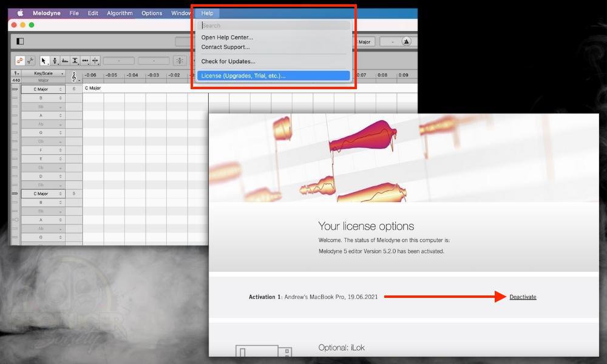Click the -0:02 mark on time ruler
Screen dimensions: 607x364
174,75
